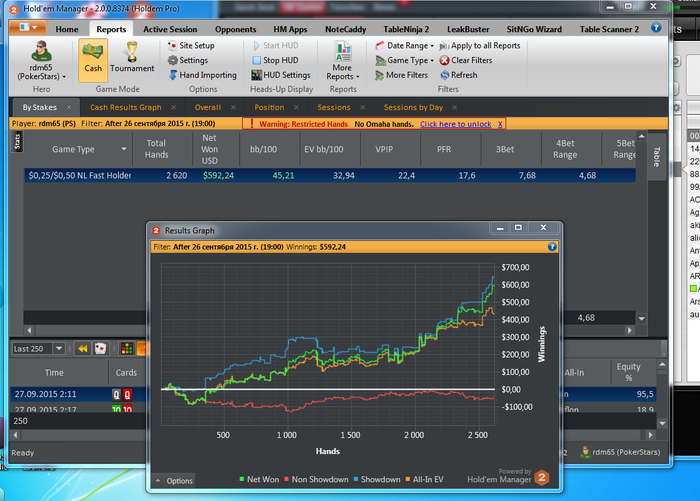Click the Hold'em Manager 2 logo in the graph

[x=542, y=477]
